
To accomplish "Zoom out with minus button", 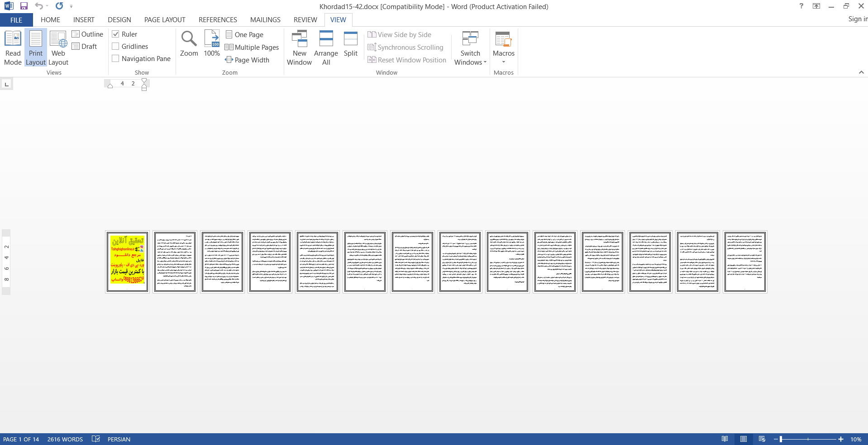I will pyautogui.click(x=776, y=439).
